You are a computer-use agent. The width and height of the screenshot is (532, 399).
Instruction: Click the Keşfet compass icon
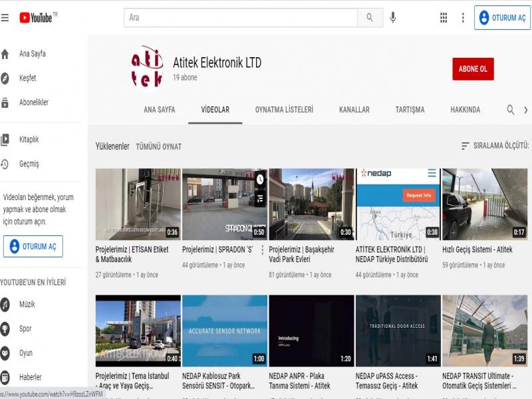click(5, 78)
